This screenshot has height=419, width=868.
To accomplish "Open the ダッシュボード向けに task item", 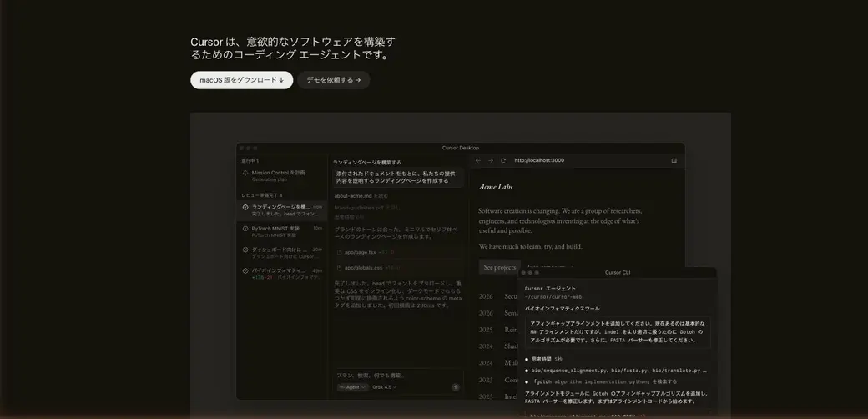I will pos(282,253).
